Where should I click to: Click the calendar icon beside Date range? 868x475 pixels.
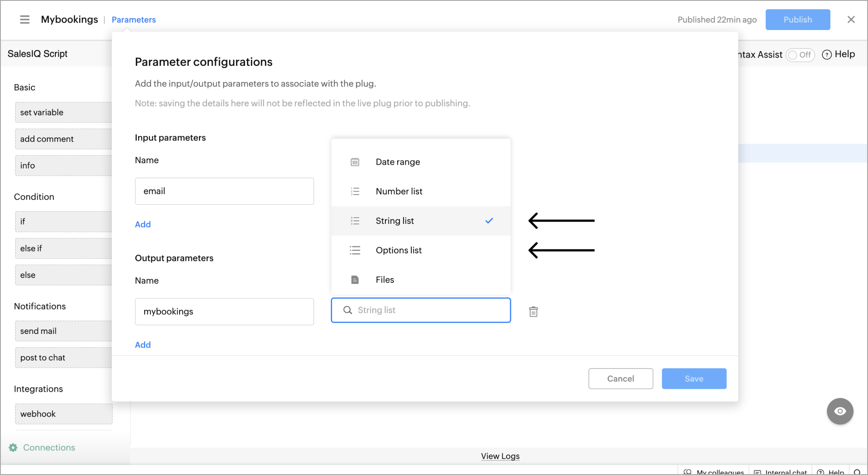pos(355,162)
